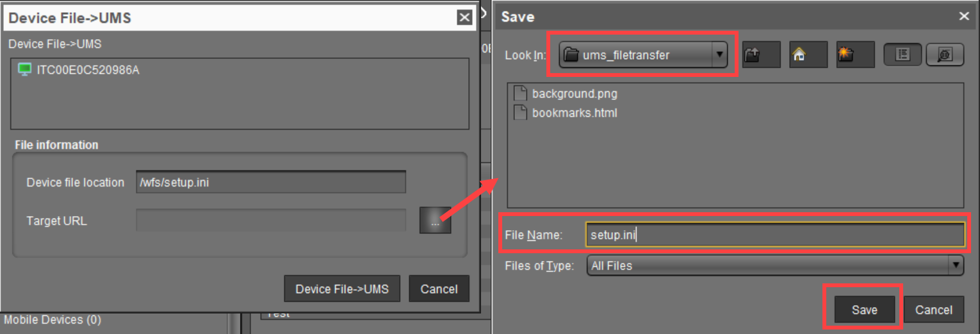Screen dimensions: 980x334
Task: Click the monitor icon beside ITC00E0C520986A
Action: click(x=24, y=70)
